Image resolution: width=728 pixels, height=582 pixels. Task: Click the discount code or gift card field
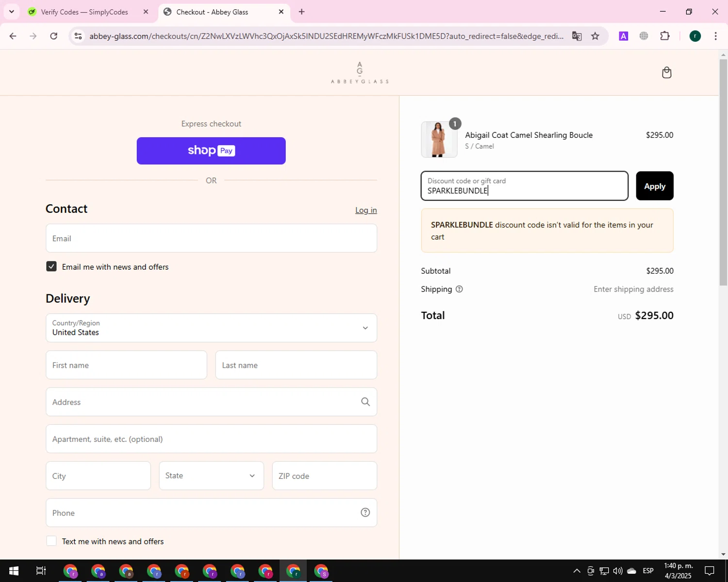tap(525, 186)
